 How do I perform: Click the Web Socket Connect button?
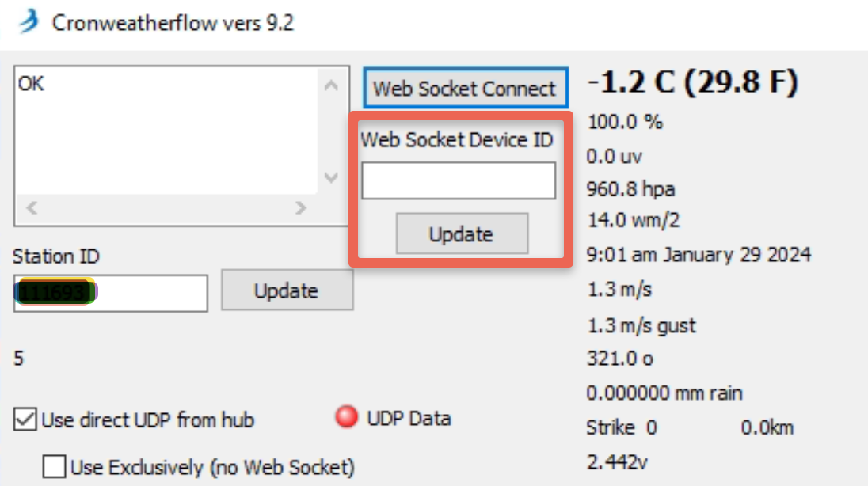click(466, 88)
